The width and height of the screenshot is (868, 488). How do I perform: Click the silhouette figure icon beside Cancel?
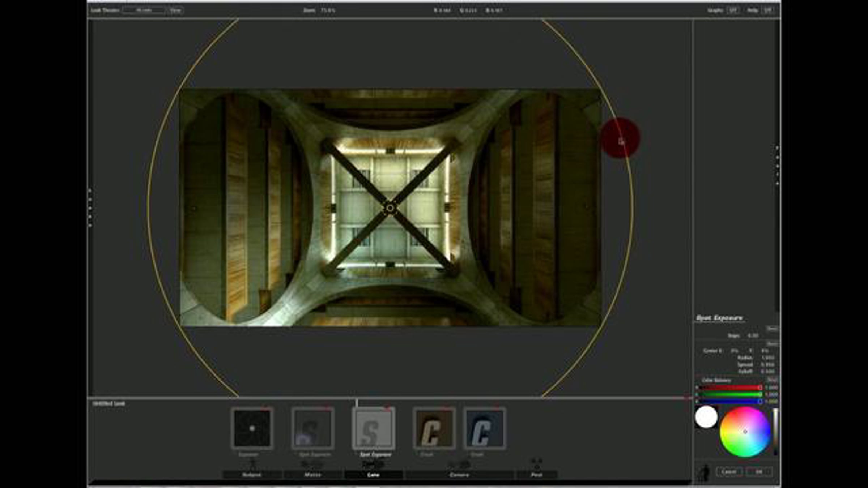point(704,473)
